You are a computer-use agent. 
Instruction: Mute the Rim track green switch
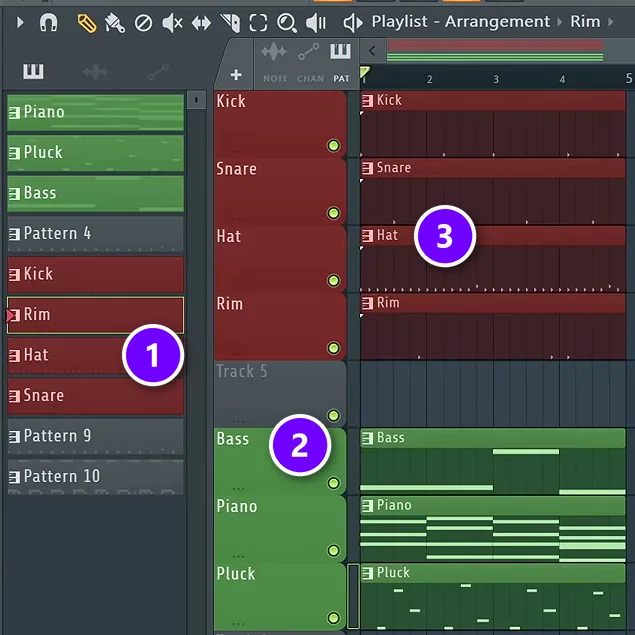click(333, 348)
